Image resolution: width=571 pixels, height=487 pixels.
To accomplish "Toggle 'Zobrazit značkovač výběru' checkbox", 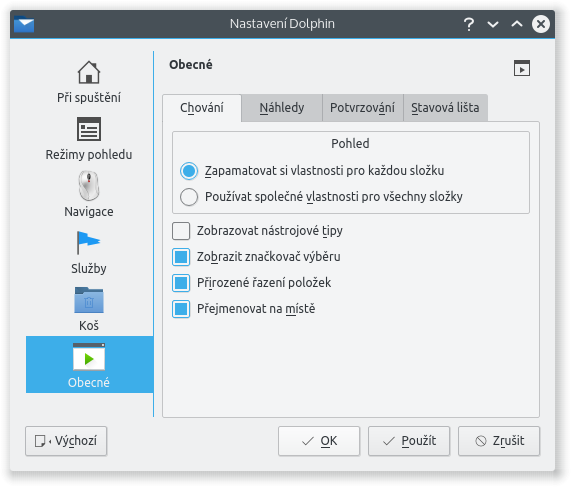I will click(256, 257).
